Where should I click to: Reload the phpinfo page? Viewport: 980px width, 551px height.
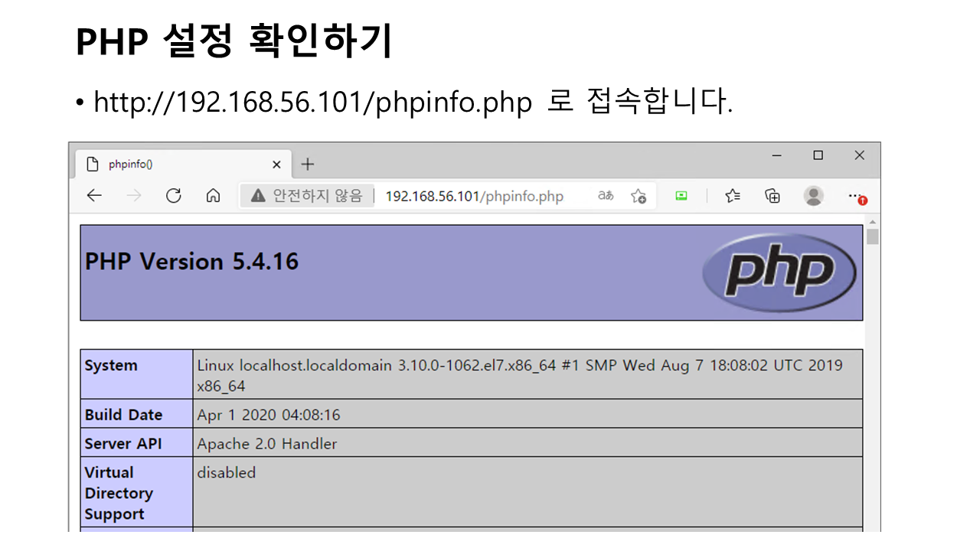coord(174,196)
